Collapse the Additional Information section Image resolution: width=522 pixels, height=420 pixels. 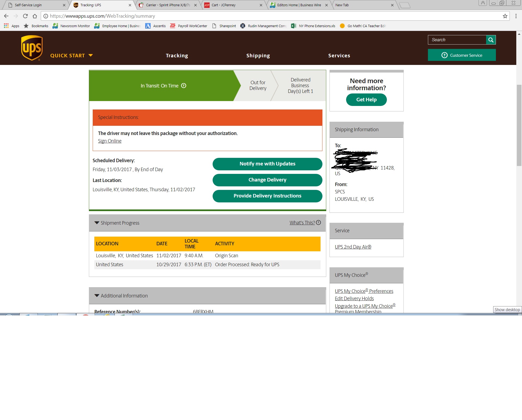(x=97, y=296)
